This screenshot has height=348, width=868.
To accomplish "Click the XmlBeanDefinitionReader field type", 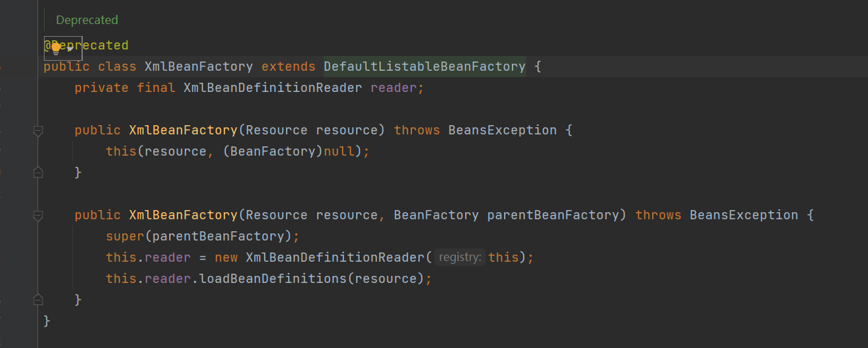I will [273, 88].
